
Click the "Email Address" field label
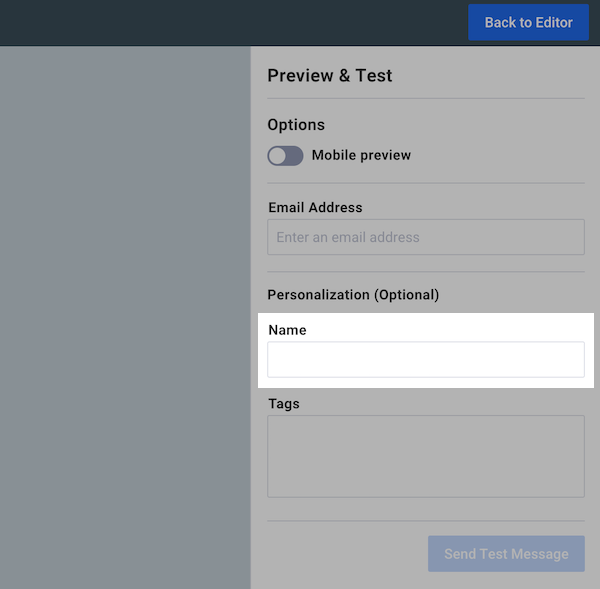[315, 208]
